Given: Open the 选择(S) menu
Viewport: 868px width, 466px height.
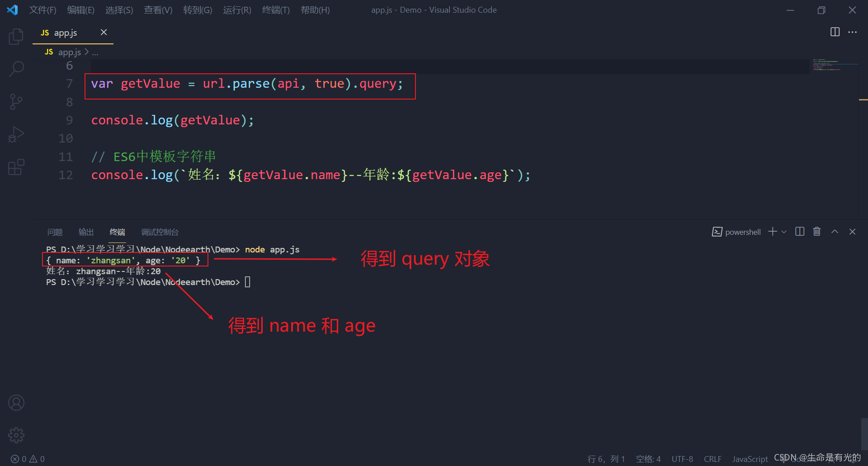Looking at the screenshot, I should coord(119,10).
